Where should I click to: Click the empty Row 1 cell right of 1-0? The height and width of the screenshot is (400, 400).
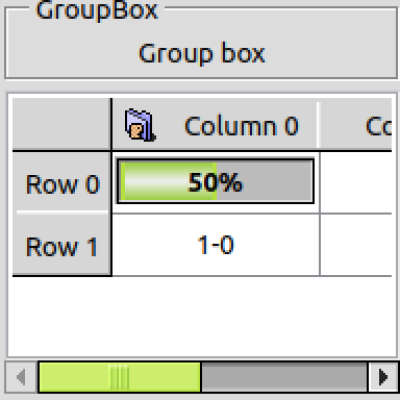click(x=356, y=245)
